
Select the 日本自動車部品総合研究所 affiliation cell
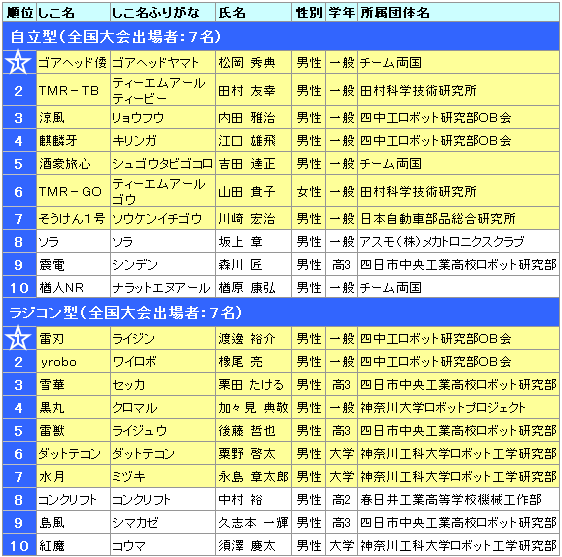point(458,219)
